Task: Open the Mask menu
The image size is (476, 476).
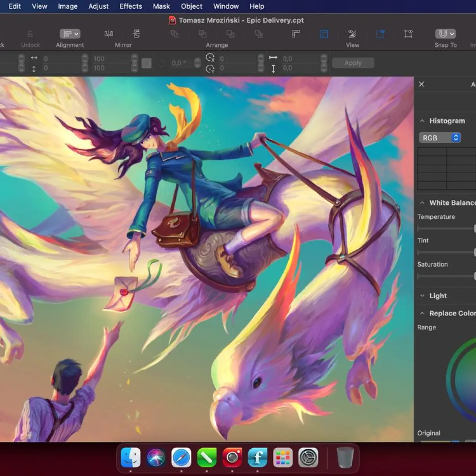Action: click(161, 6)
